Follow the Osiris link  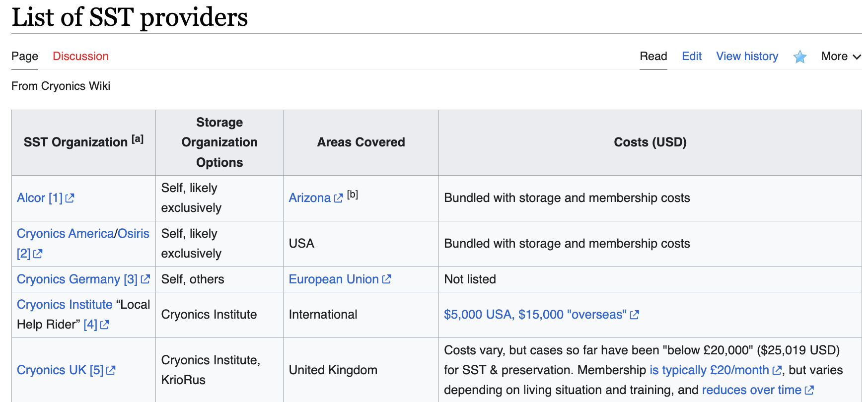click(134, 233)
